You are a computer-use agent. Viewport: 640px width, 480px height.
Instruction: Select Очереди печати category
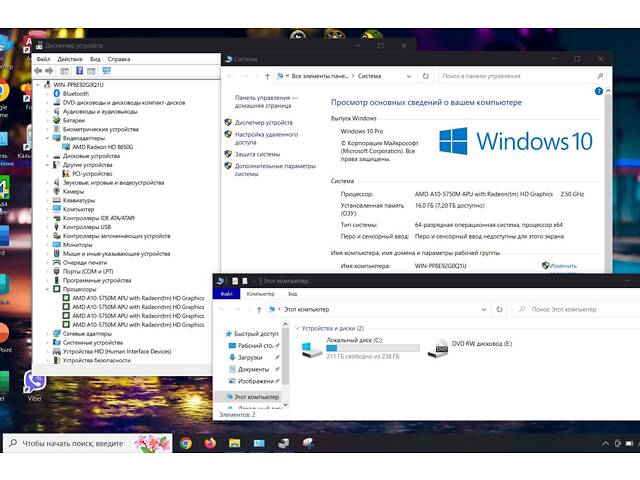pyautogui.click(x=85, y=262)
